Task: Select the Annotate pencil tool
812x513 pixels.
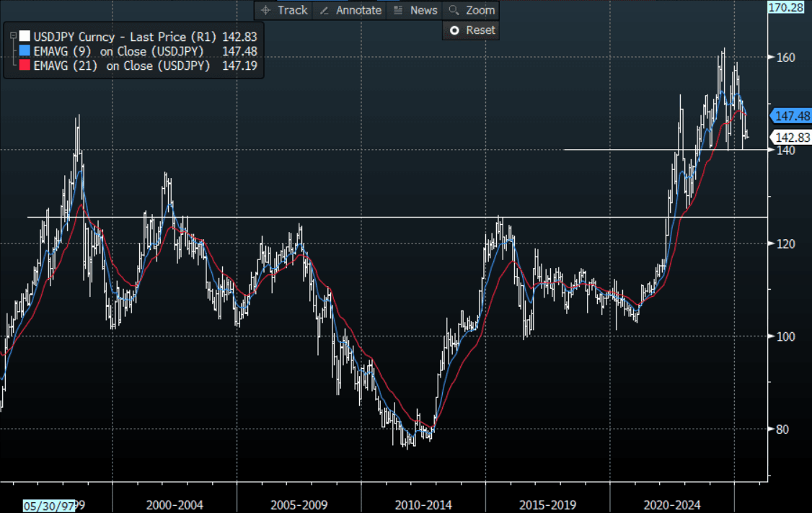Action: [350, 10]
